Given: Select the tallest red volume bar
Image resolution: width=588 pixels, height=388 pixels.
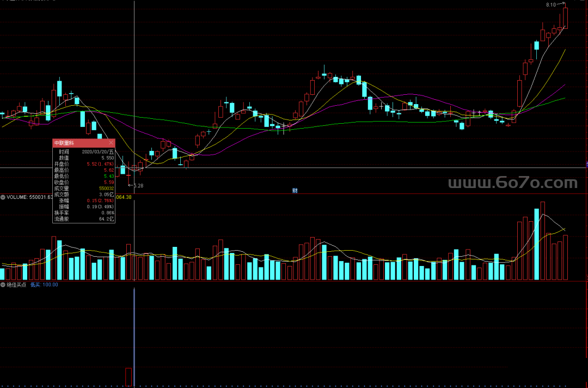Looking at the screenshot, I should pyautogui.click(x=542, y=241).
